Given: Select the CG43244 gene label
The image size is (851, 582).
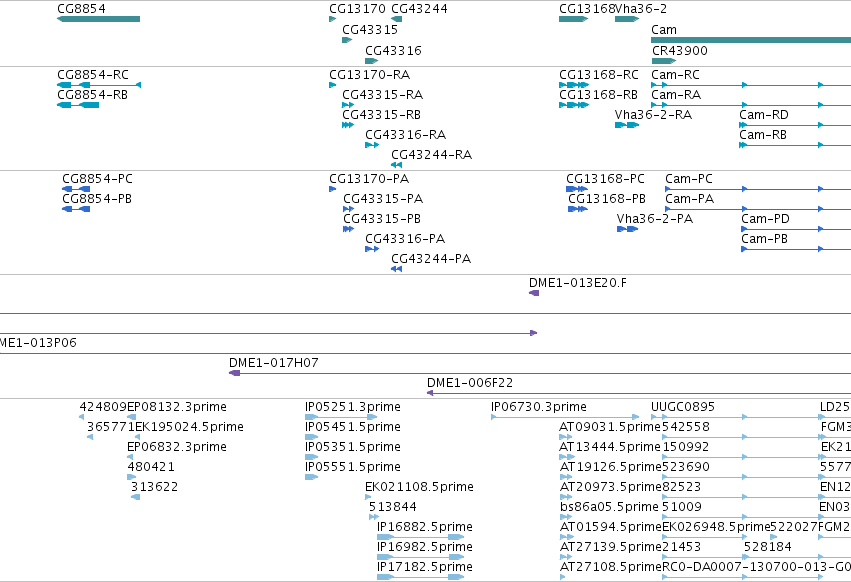Looking at the screenshot, I should pos(420,9).
